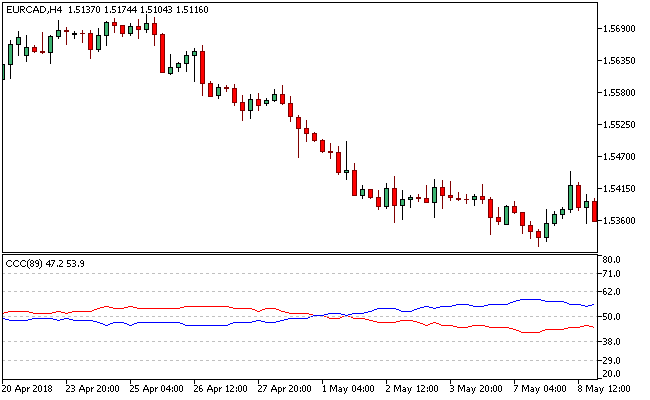Click the 1.53600 price level label
The image size is (650, 400).
click(622, 221)
